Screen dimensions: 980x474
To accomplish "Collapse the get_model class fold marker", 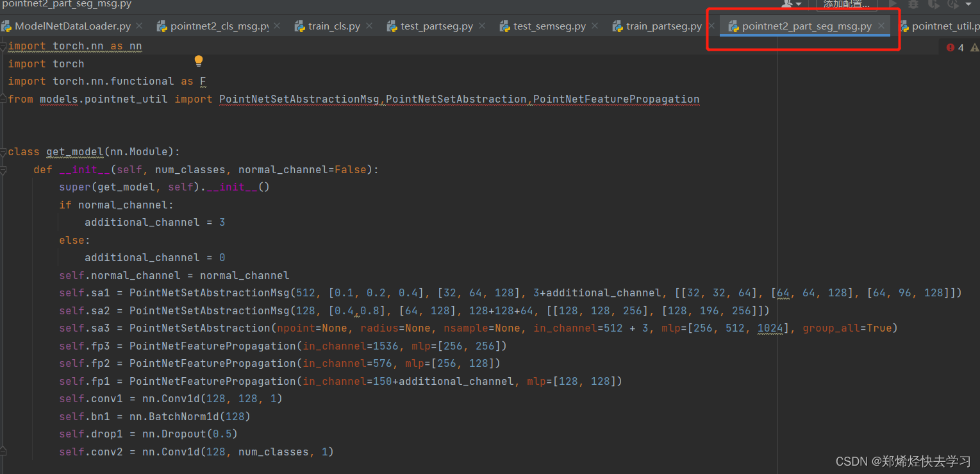I will [x=3, y=152].
